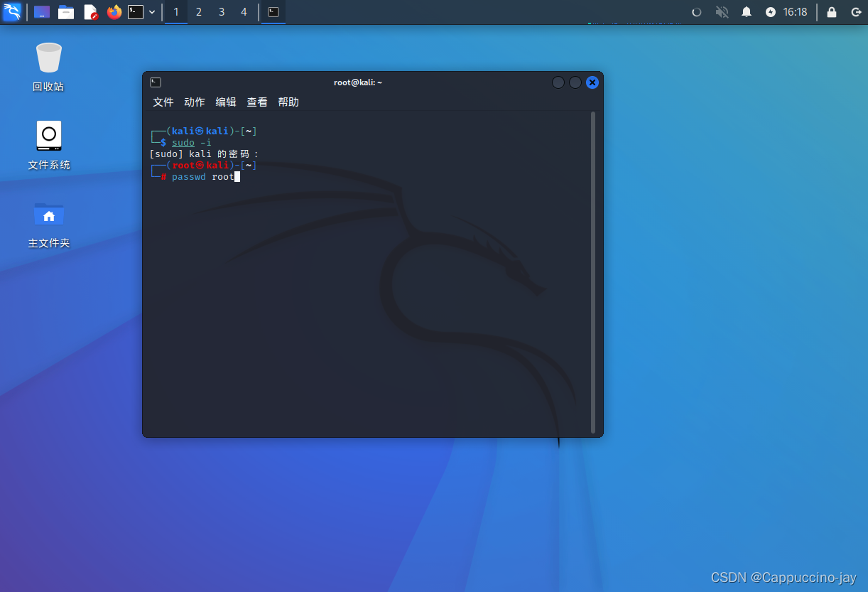This screenshot has width=868, height=592.
Task: Open terminal emulator launcher in panel
Action: point(136,12)
